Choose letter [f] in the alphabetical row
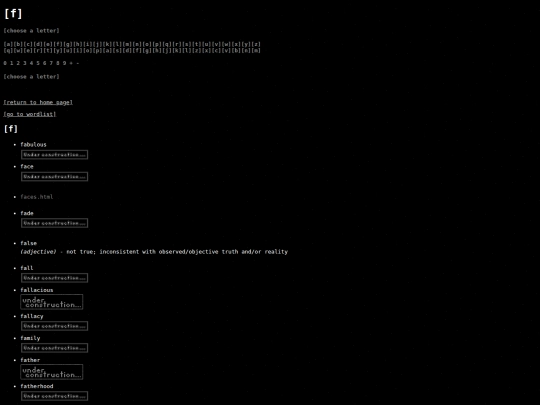Viewport: 540px width, 405px height. tap(58, 44)
